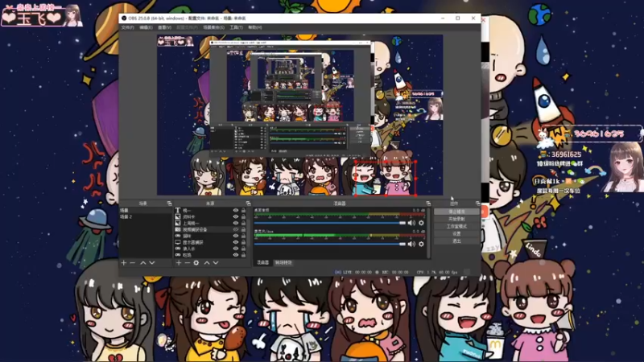Screen dimensions: 644x362
Task: Toggle visibility eye of the text (T) source
Action: [236, 211]
